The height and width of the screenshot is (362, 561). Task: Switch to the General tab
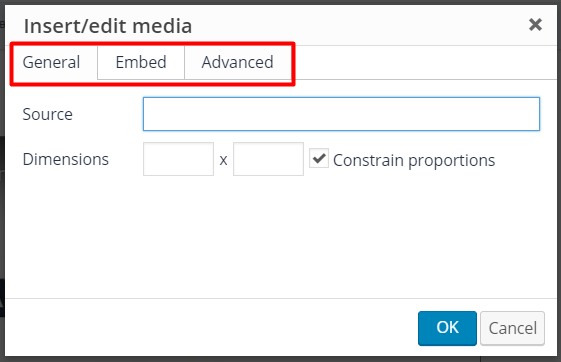point(51,62)
